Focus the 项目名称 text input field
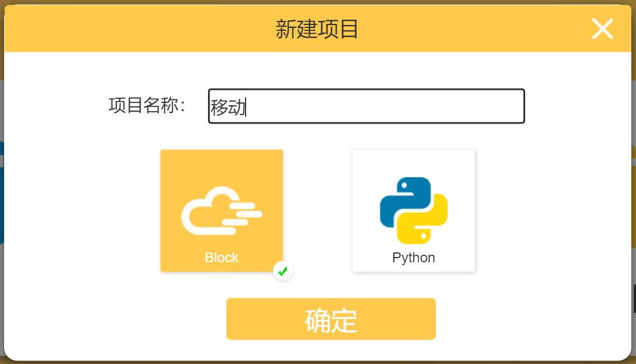Screen dimensions: 636x364 pos(366,106)
